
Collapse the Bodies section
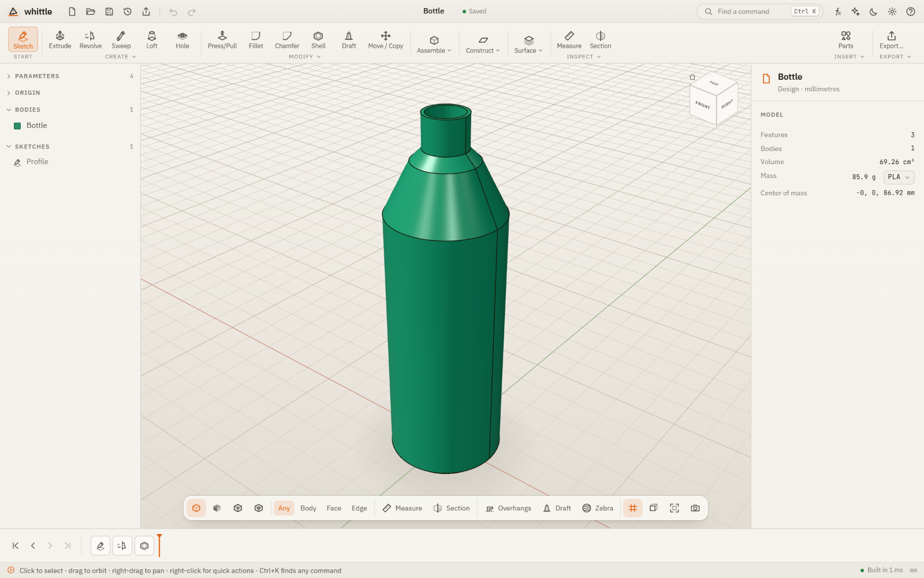click(x=69, y=109)
